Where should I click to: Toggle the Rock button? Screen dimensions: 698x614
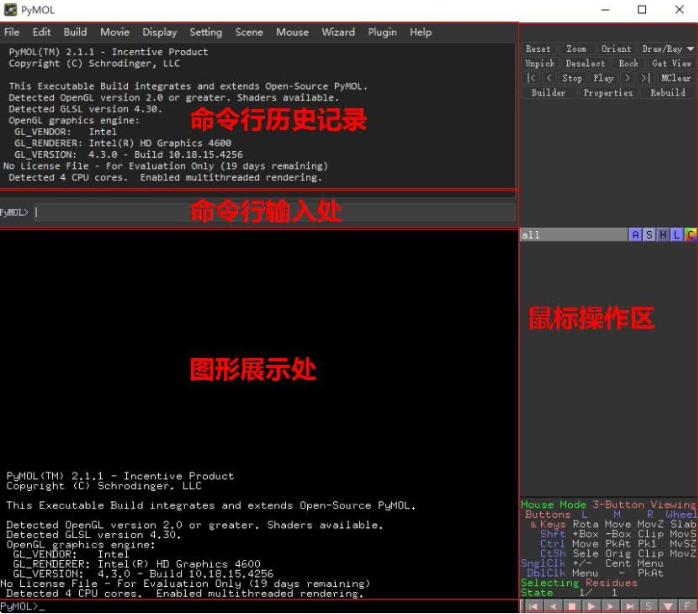629,64
